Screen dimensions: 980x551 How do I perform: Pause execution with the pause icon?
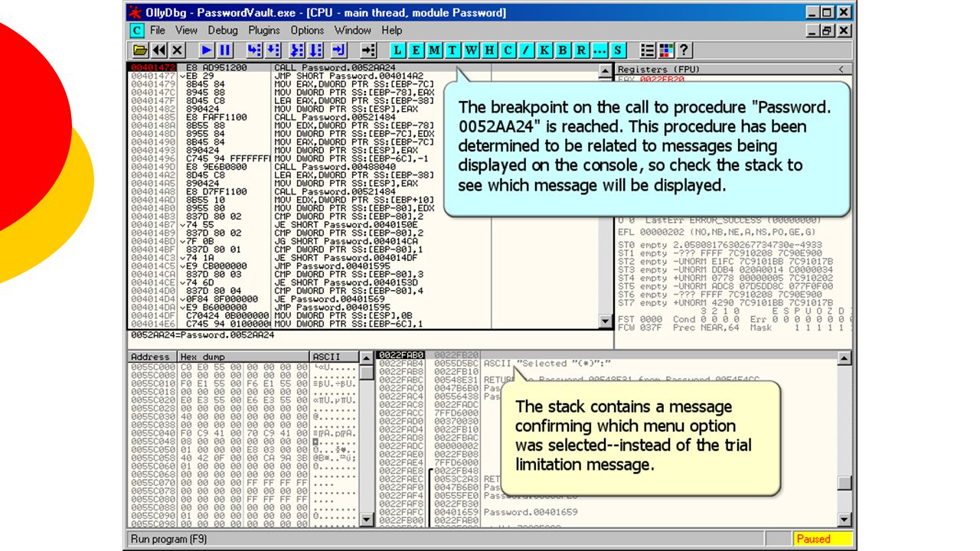coord(225,51)
